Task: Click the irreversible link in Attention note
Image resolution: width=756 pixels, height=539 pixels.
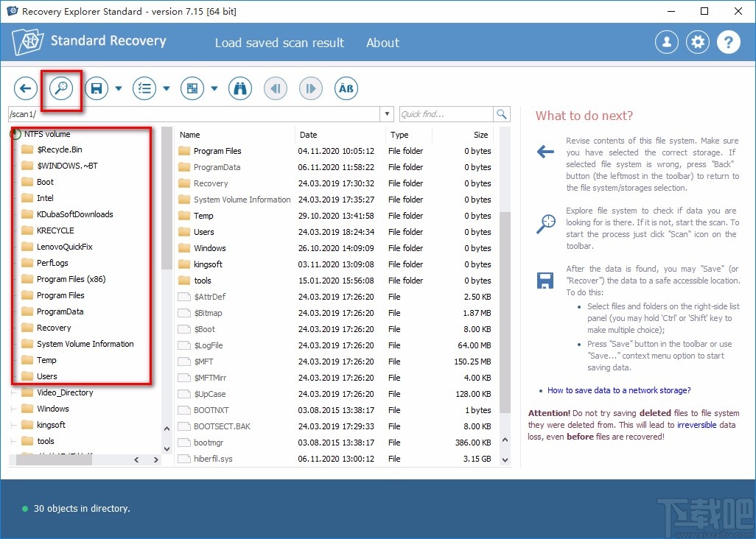Action: 697,425
